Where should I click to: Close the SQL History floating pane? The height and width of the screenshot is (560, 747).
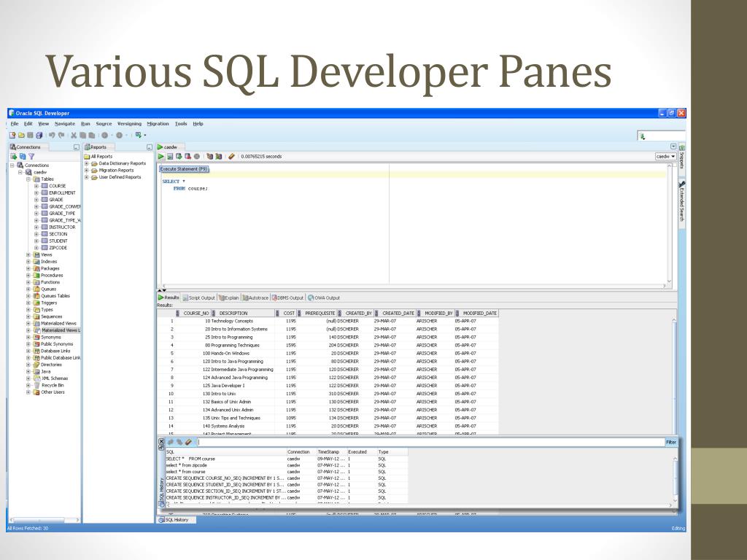[161, 442]
